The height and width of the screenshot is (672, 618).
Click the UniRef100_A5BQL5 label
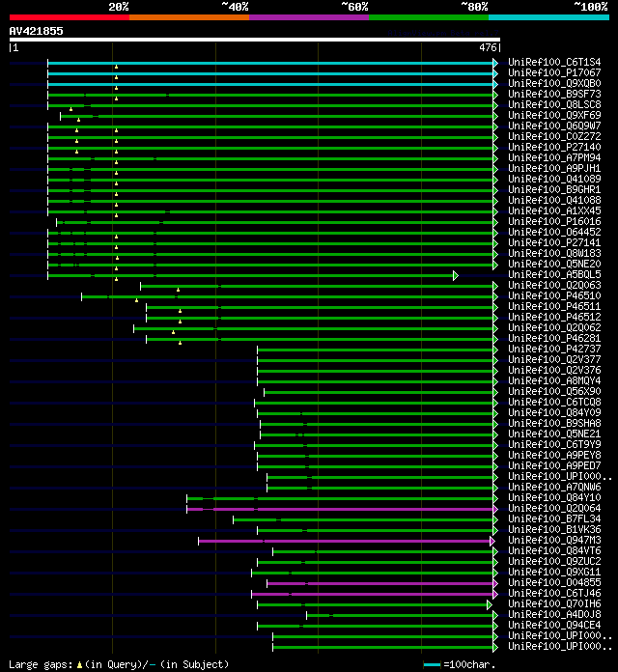[x=554, y=275]
